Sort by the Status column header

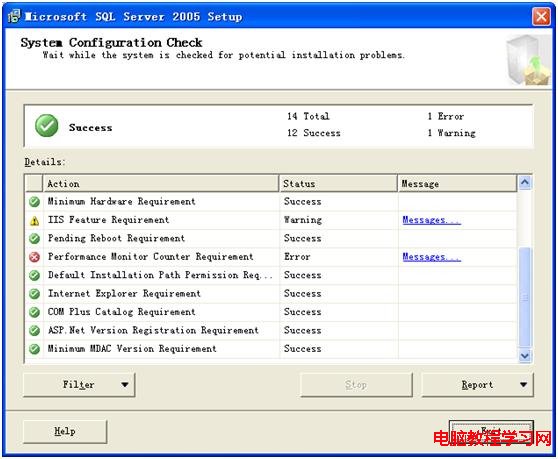338,184
